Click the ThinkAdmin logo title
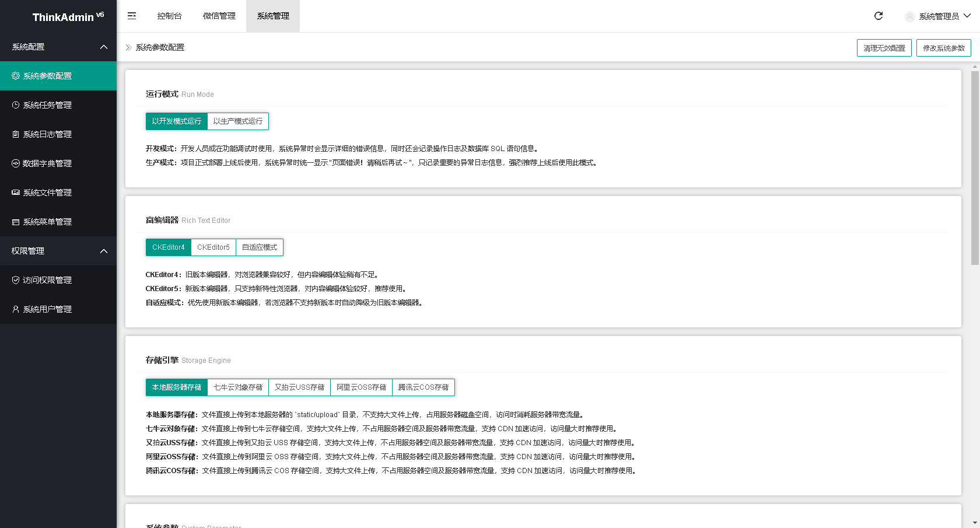This screenshot has height=528, width=980. click(68, 16)
